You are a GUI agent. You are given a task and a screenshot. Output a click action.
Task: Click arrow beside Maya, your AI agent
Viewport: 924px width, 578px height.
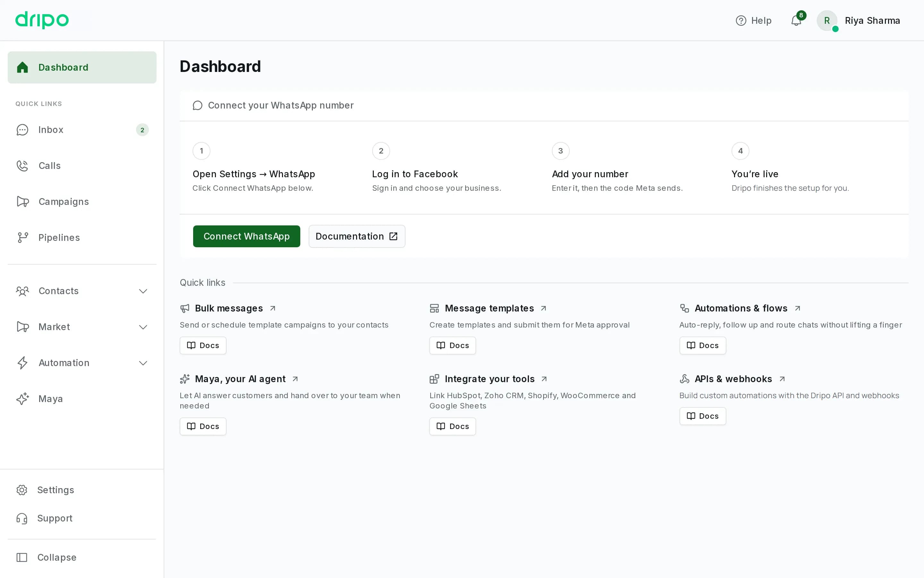(x=295, y=379)
